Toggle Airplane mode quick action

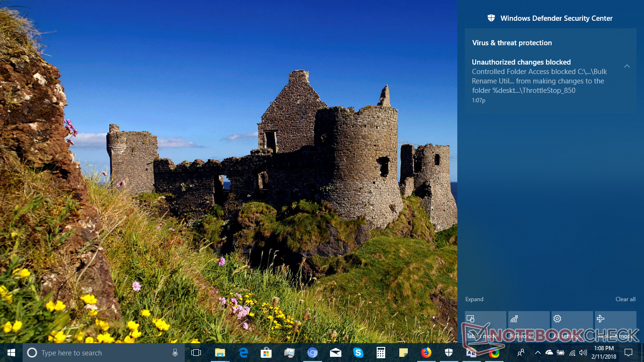(616, 327)
